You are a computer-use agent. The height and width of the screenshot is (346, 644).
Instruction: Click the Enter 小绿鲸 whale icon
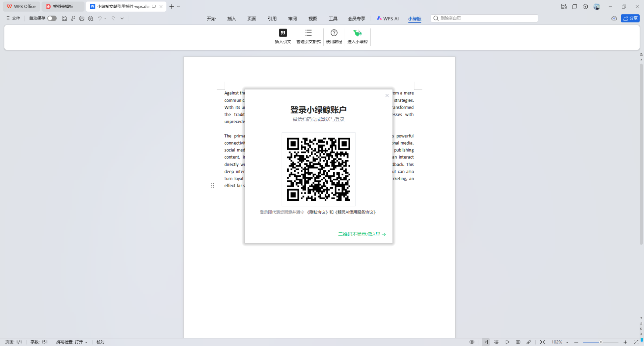[x=357, y=33]
